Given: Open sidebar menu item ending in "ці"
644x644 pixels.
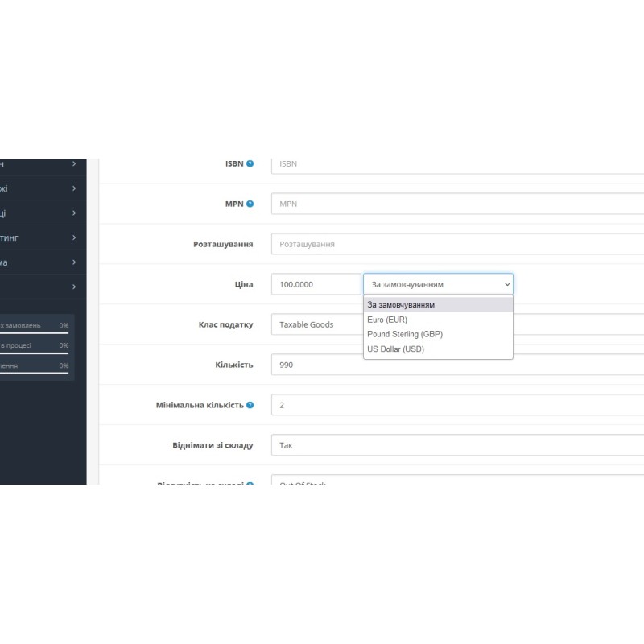Looking at the screenshot, I should click(x=40, y=213).
